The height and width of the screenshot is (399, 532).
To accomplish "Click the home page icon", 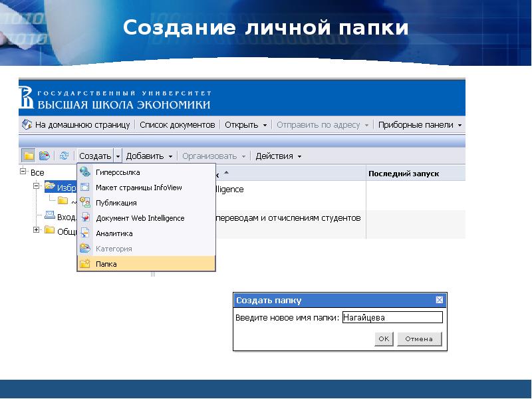I will (27, 124).
